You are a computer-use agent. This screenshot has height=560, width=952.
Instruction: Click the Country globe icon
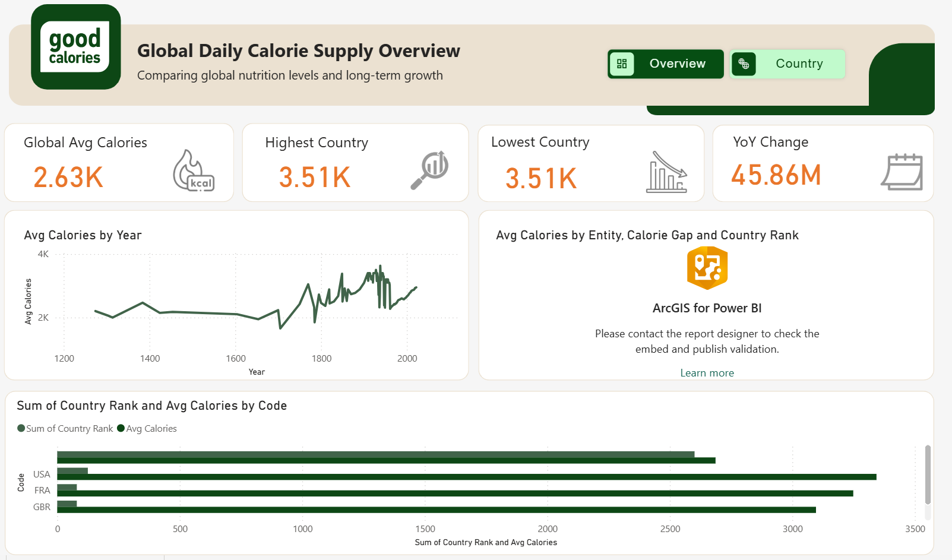pyautogui.click(x=744, y=64)
